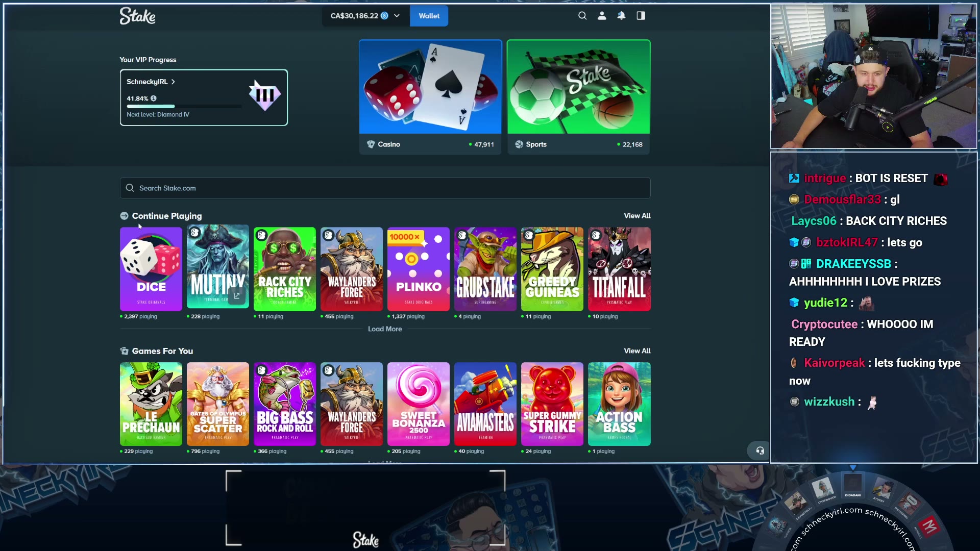Open the user profile icon

[x=602, y=16]
